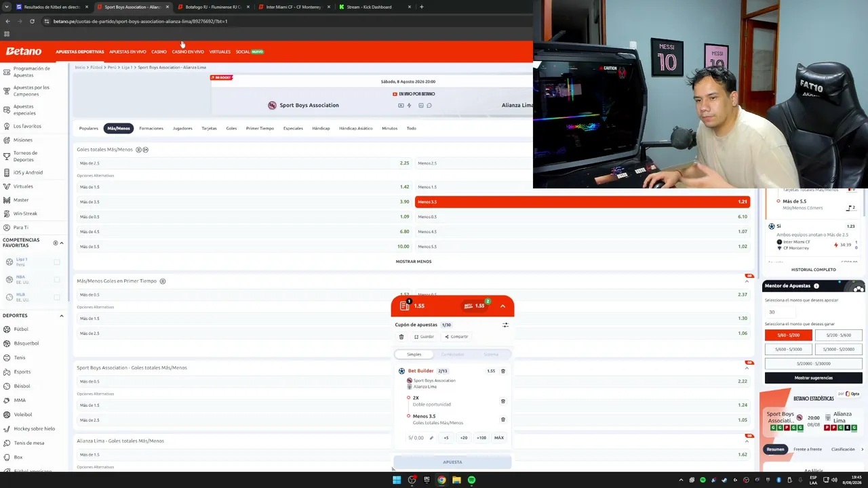Switch to the Formaciones tab
Image resolution: width=868 pixels, height=488 pixels.
click(151, 128)
